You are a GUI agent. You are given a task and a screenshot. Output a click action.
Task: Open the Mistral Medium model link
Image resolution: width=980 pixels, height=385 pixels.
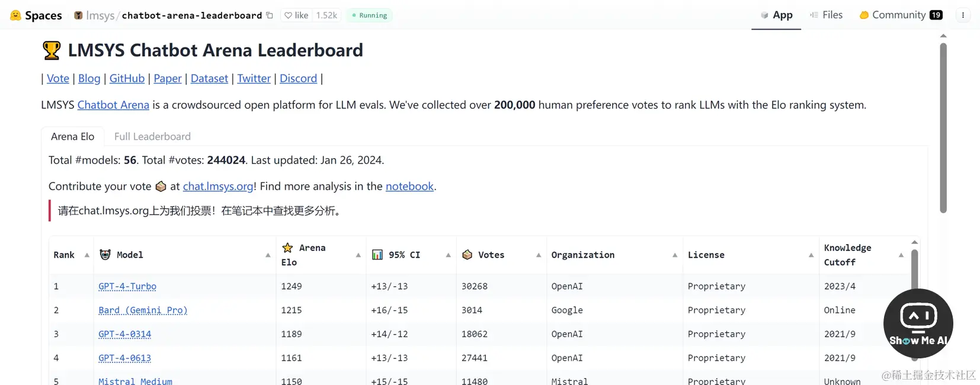point(135,381)
